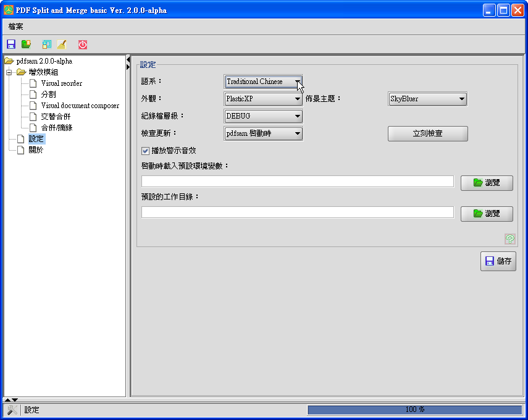Click the app logo in title bar
This screenshot has height=420, width=528.
coord(9,10)
